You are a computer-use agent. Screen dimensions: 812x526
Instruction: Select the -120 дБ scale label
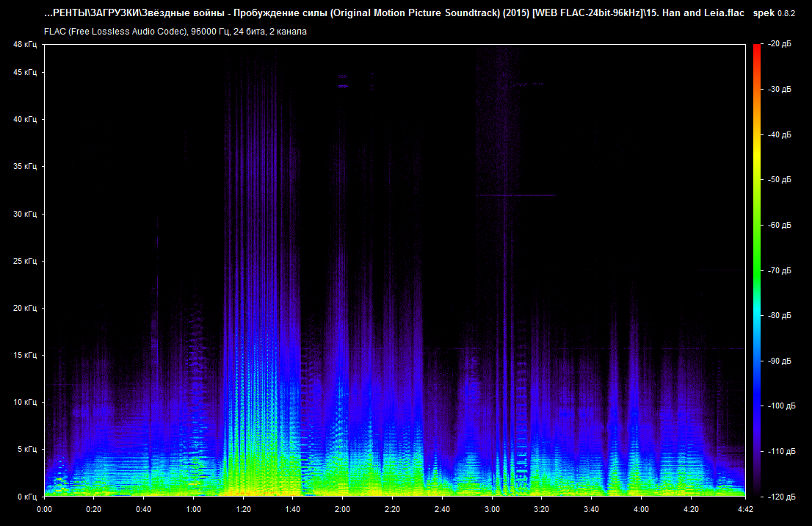tap(781, 496)
